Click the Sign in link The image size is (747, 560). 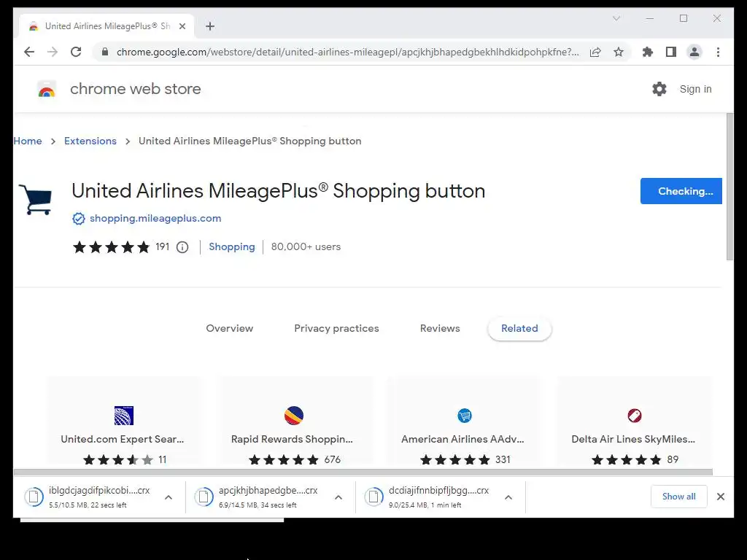pyautogui.click(x=695, y=89)
